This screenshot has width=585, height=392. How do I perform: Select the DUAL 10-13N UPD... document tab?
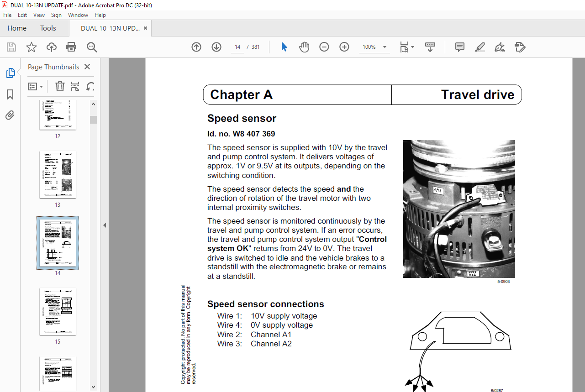[x=110, y=28]
